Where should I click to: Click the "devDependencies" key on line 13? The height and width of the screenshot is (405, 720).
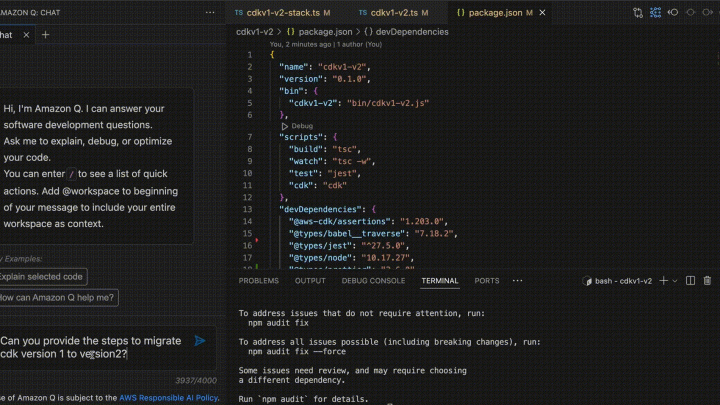[320, 209]
